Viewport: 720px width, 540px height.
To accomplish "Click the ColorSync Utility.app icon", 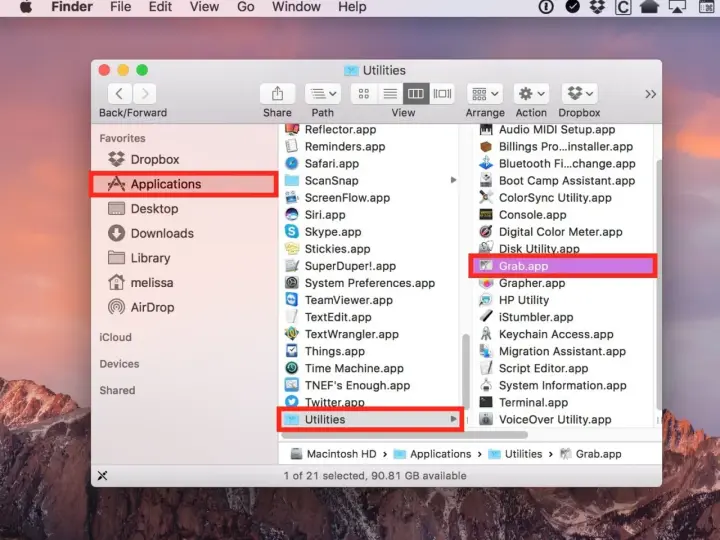I will [486, 197].
